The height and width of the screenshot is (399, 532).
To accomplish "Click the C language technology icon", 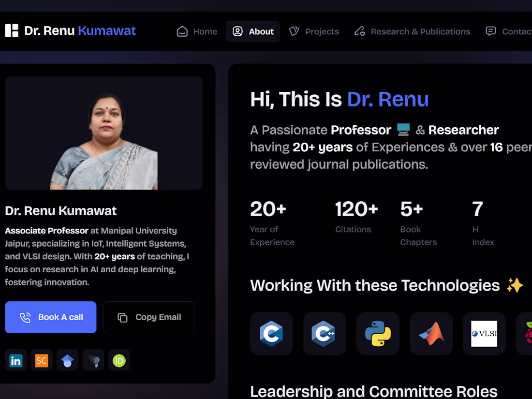I will [271, 334].
